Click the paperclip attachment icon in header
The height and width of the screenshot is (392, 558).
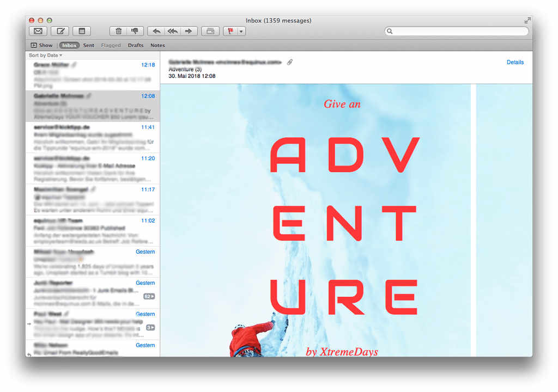290,62
